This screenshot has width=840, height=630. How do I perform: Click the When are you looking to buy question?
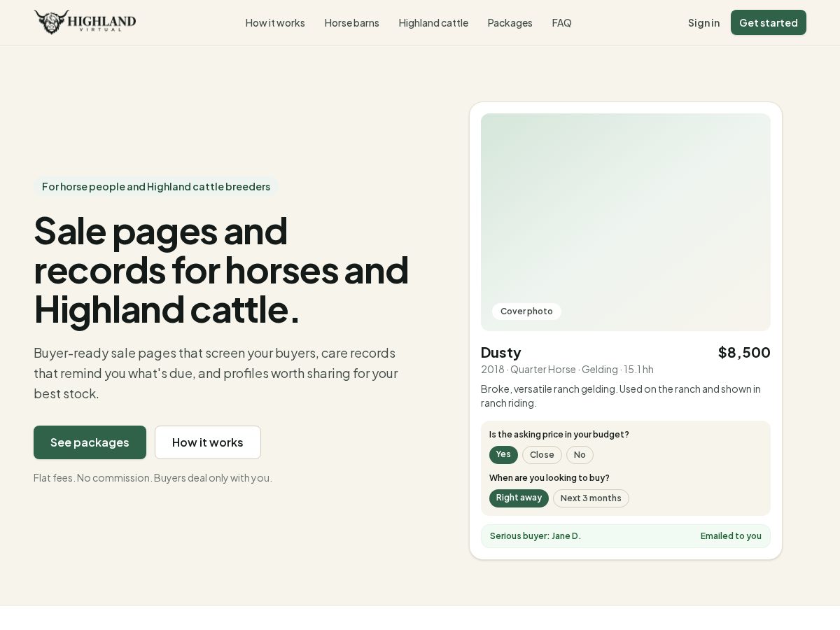(549, 478)
